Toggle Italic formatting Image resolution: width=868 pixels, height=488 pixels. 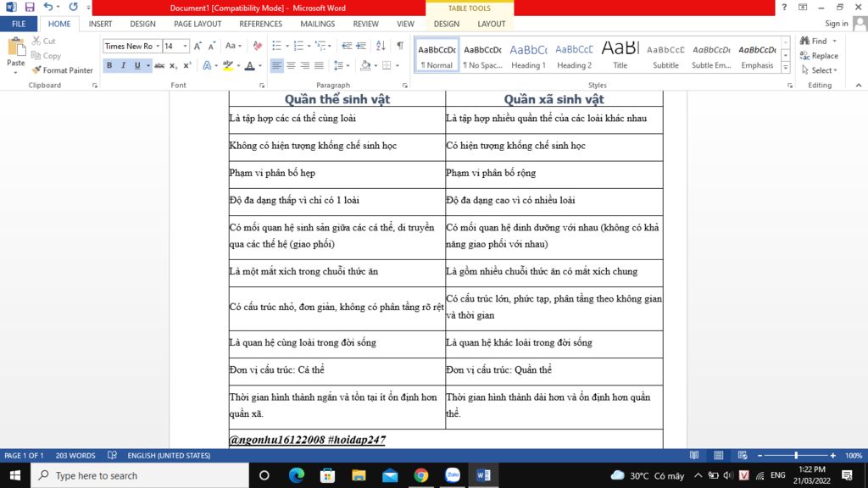[x=123, y=65]
